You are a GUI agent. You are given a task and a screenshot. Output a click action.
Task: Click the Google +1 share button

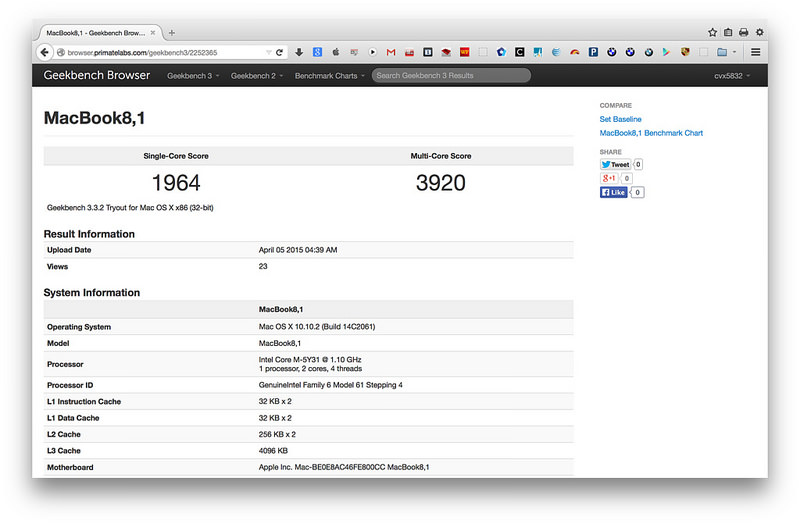tap(609, 178)
